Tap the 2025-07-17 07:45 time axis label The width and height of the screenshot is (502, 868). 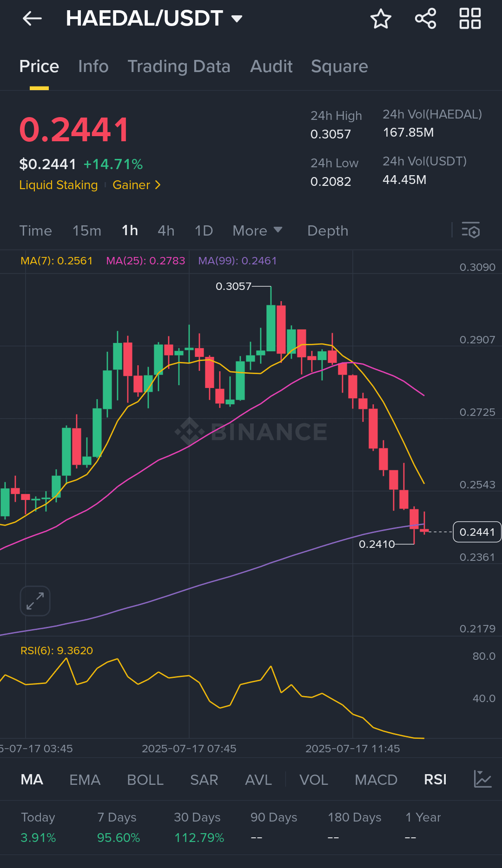[x=189, y=749]
